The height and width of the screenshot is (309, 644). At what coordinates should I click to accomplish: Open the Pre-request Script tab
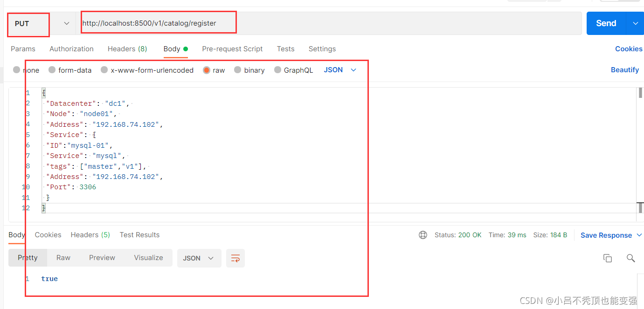pyautogui.click(x=232, y=49)
